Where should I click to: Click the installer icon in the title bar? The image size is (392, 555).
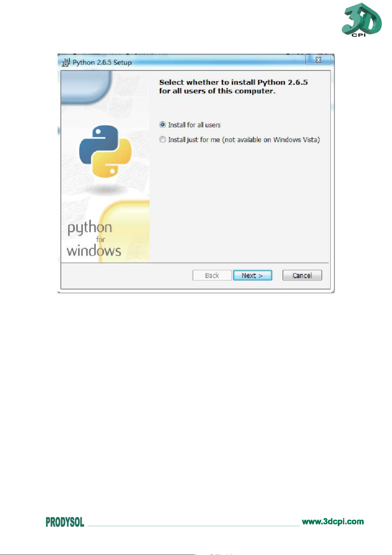click(x=66, y=62)
